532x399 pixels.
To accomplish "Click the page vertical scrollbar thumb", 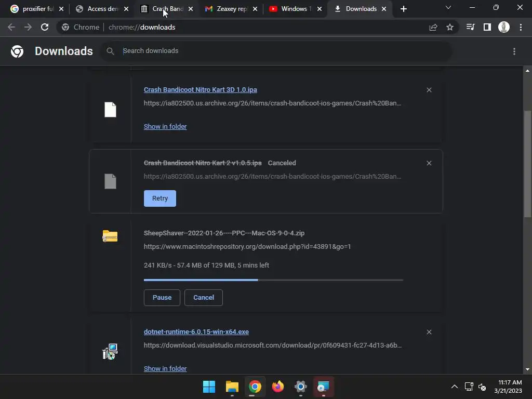I will point(527,164).
